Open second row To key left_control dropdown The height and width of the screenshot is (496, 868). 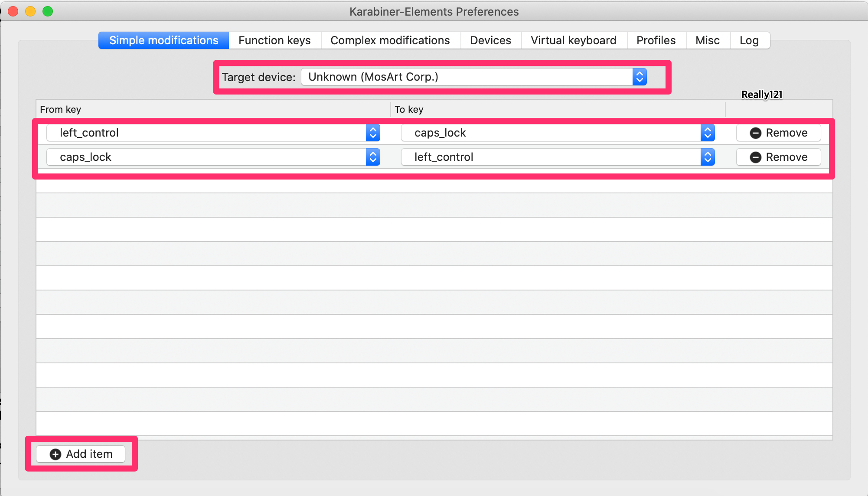[x=557, y=157]
